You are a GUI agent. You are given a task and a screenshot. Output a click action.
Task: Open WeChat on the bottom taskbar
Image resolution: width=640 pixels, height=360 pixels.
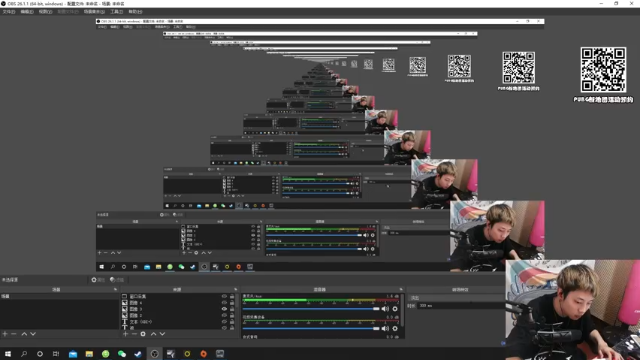tap(122, 354)
